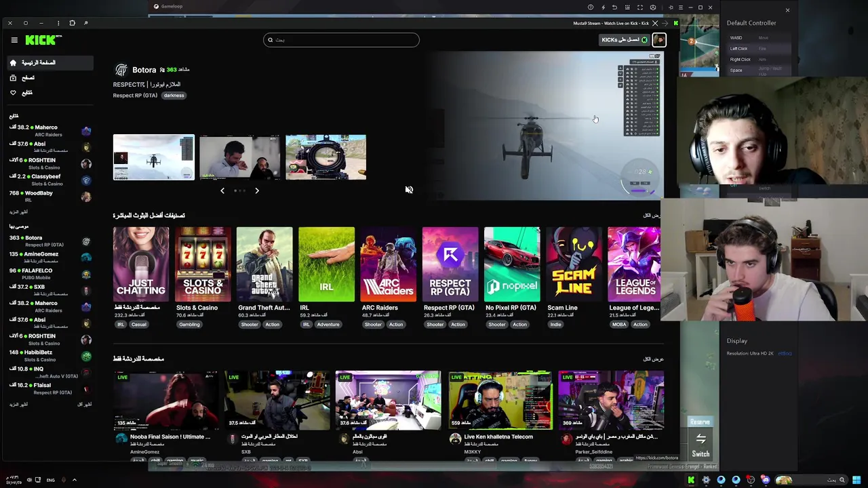Image resolution: width=868 pixels, height=488 pixels.
Task: Click the Get KICKs button
Action: 624,40
